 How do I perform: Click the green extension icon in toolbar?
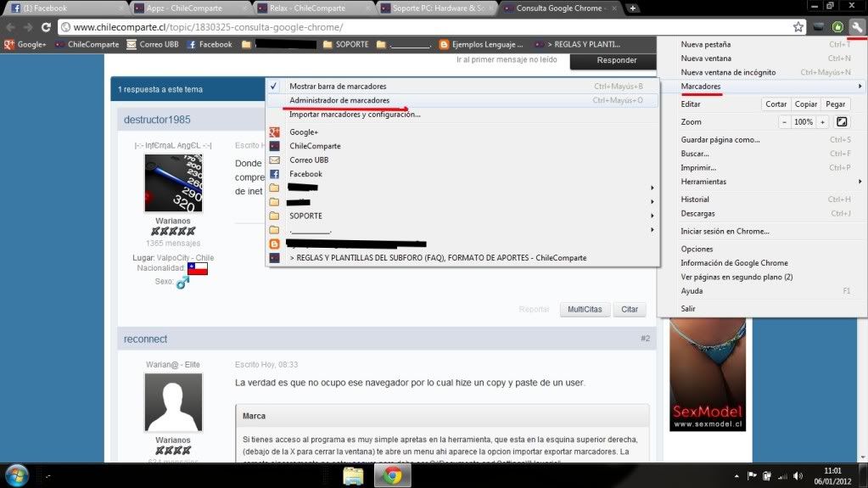(x=837, y=26)
